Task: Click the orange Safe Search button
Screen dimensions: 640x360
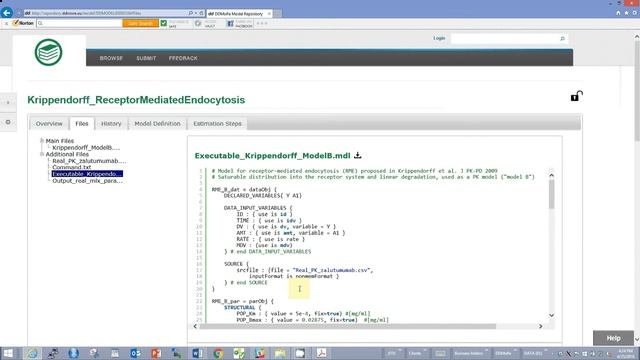Action: pos(140,23)
